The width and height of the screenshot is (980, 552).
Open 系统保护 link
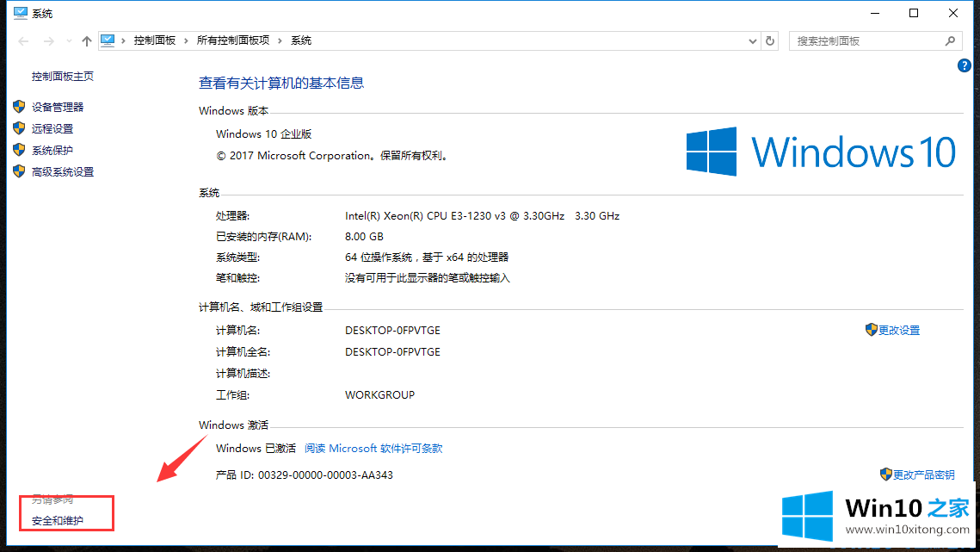[52, 150]
